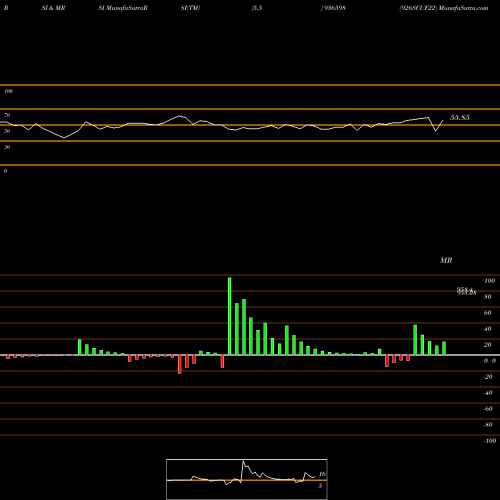Click the MR label above the histogram
The image size is (500, 500).
(x=446, y=260)
